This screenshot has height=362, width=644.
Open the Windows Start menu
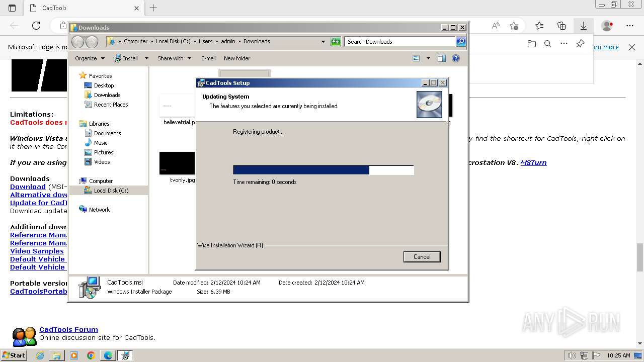tap(14, 355)
